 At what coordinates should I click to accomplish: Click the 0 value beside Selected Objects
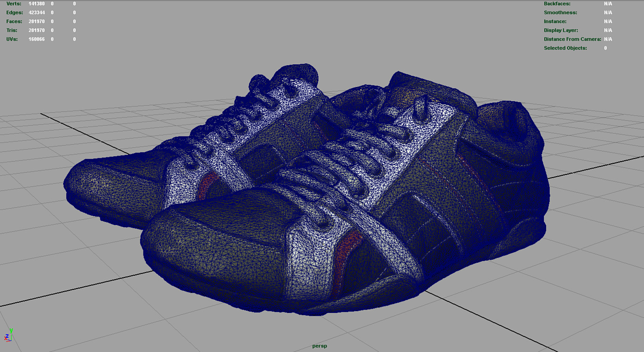tap(605, 48)
